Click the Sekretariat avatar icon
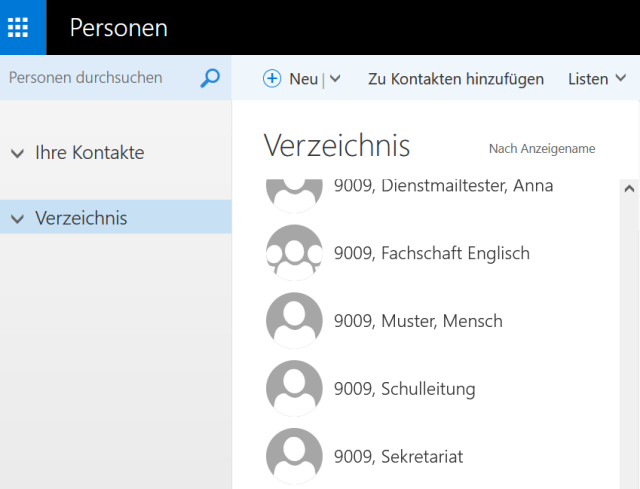 click(x=294, y=456)
